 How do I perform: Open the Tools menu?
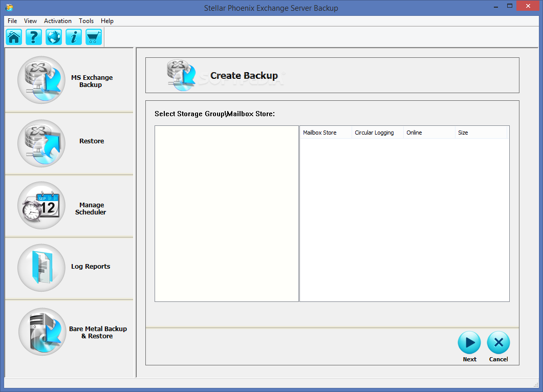[x=86, y=21]
